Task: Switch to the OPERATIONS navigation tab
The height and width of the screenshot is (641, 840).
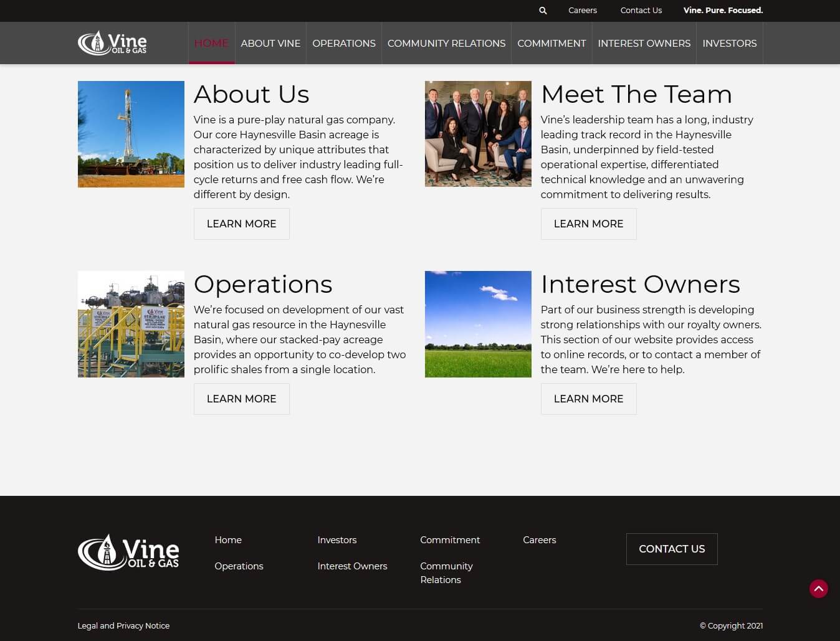Action: tap(343, 43)
